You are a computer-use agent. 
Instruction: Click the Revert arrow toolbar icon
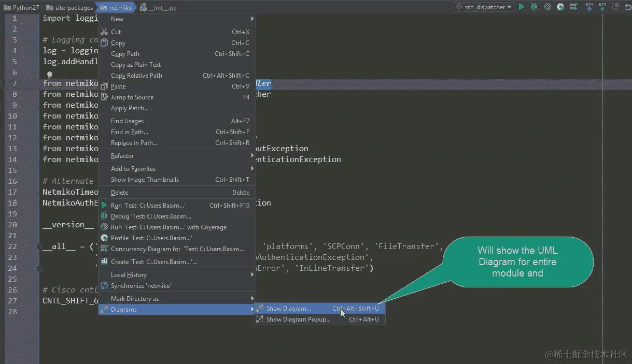click(628, 7)
